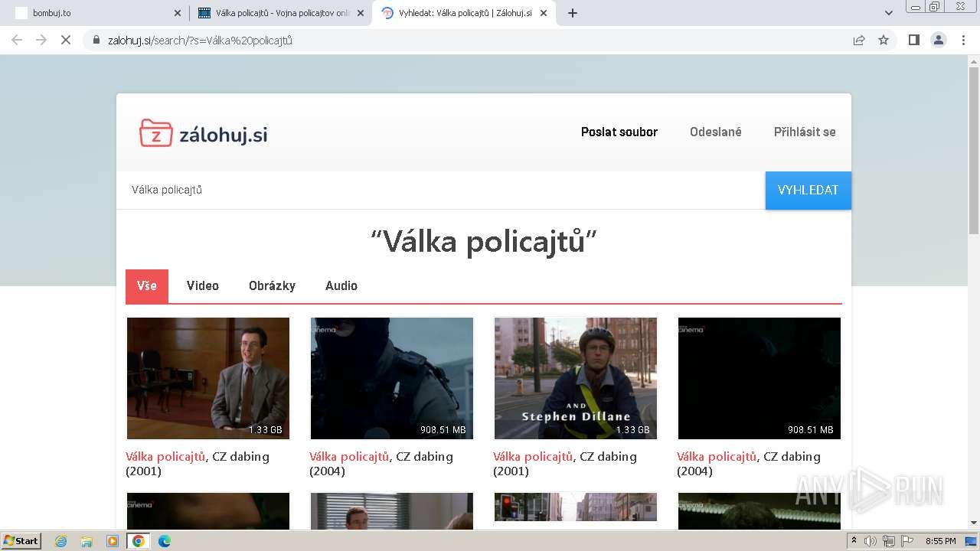
Task: Close the bombuj.to tab
Action: click(x=178, y=13)
